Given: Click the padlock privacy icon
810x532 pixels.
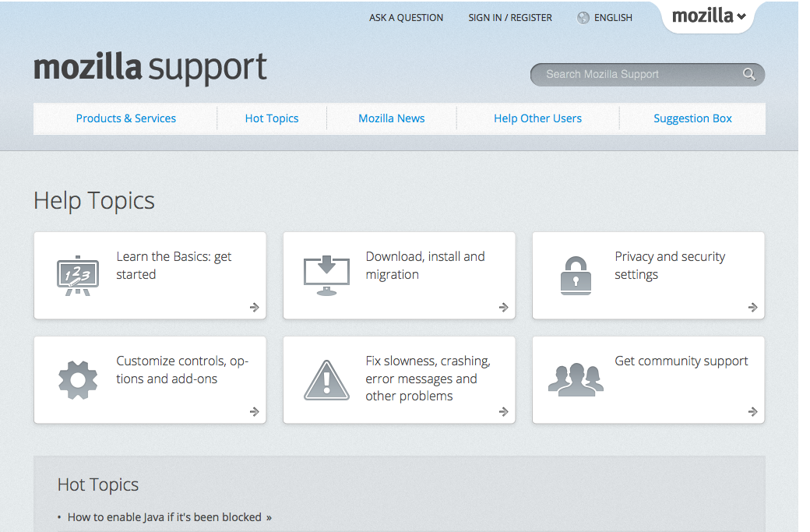Looking at the screenshot, I should (x=576, y=275).
